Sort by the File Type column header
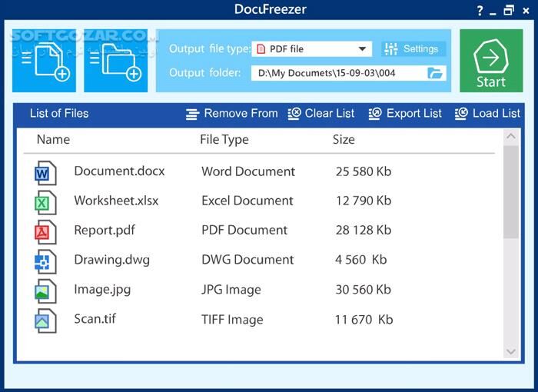The width and height of the screenshot is (538, 392). (224, 140)
